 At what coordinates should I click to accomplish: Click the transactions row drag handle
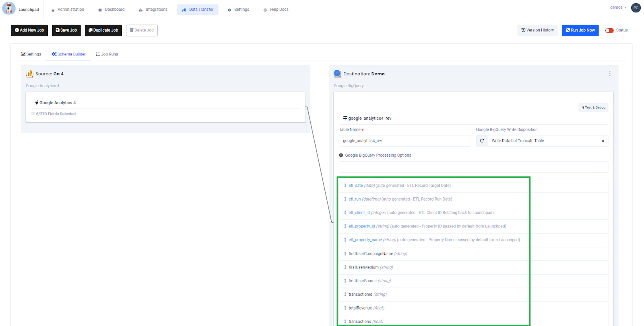345,322
